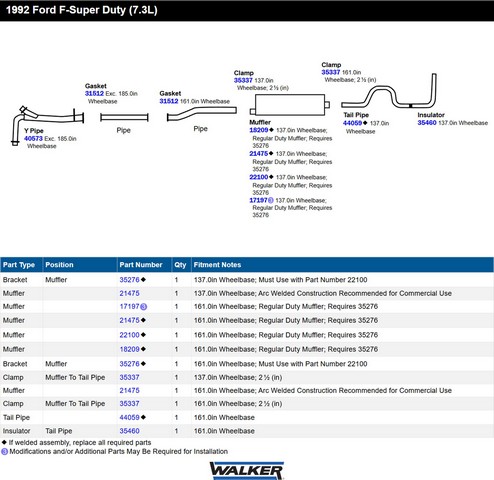Open 35276 link in 161.0in Bracket row
Screen dimensions: 494x480
[129, 364]
